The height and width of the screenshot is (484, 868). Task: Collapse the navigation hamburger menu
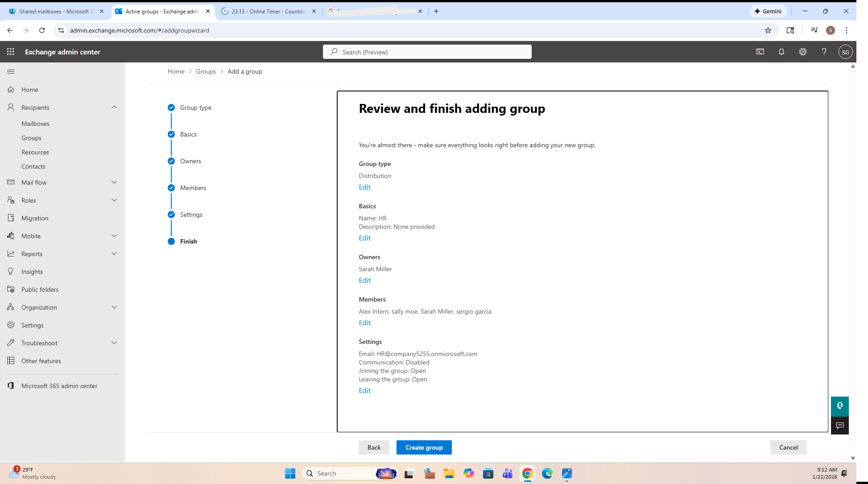click(x=11, y=71)
